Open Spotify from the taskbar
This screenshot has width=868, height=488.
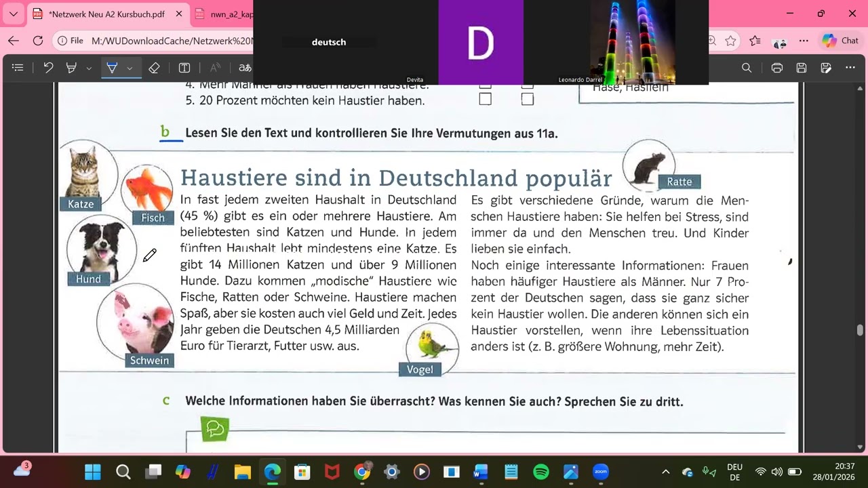coord(540,472)
